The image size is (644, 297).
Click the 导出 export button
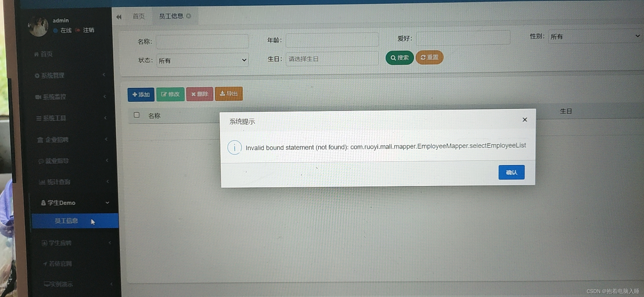click(229, 94)
